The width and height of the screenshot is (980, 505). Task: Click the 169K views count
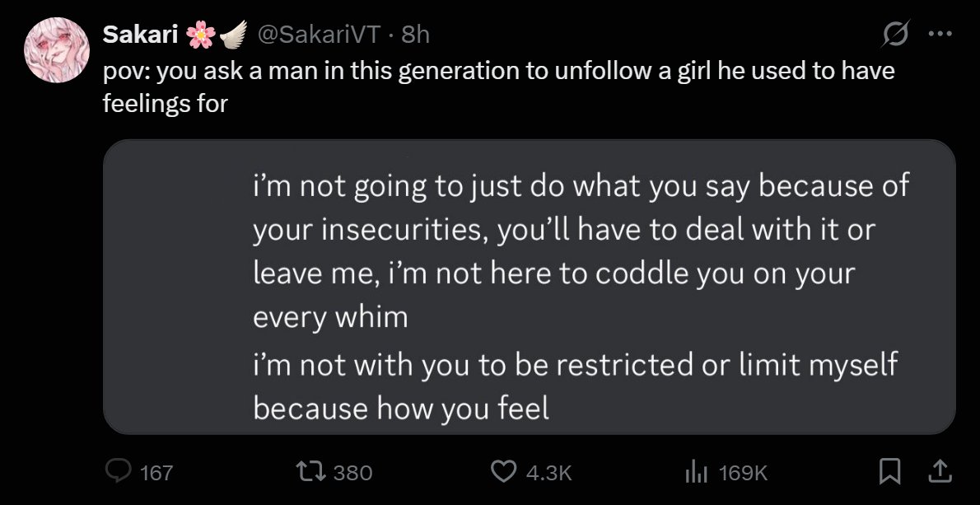point(743,473)
